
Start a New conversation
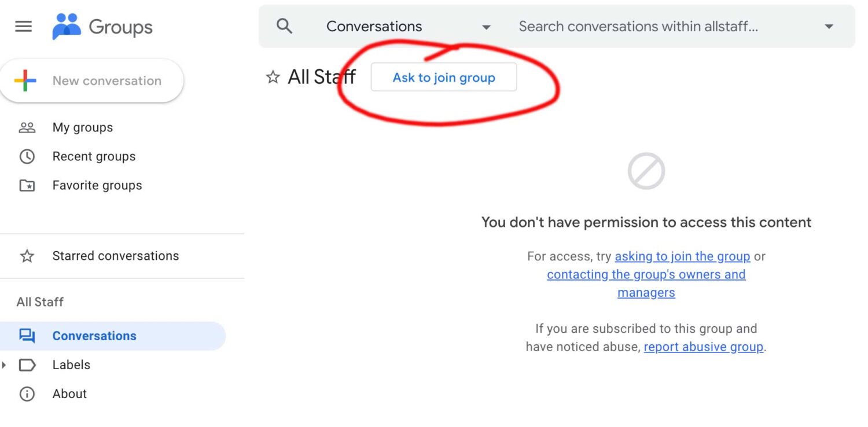point(92,81)
